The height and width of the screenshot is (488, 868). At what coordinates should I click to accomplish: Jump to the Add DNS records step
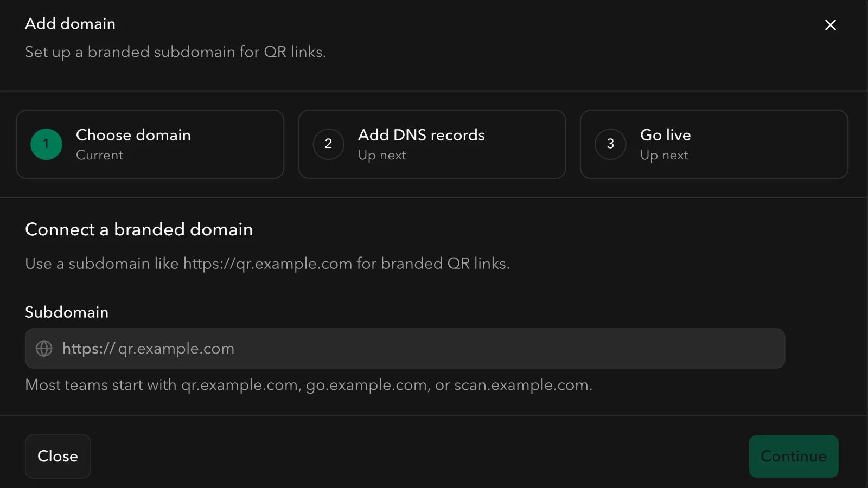coord(432,144)
